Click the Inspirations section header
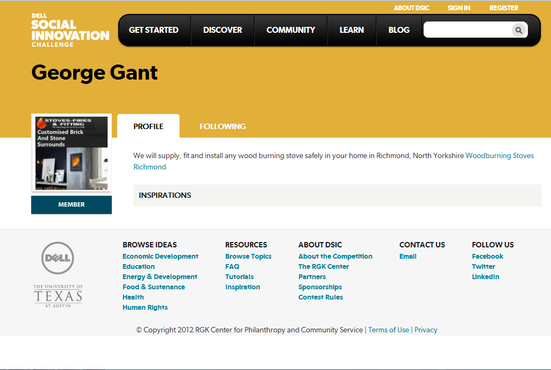 [337, 195]
